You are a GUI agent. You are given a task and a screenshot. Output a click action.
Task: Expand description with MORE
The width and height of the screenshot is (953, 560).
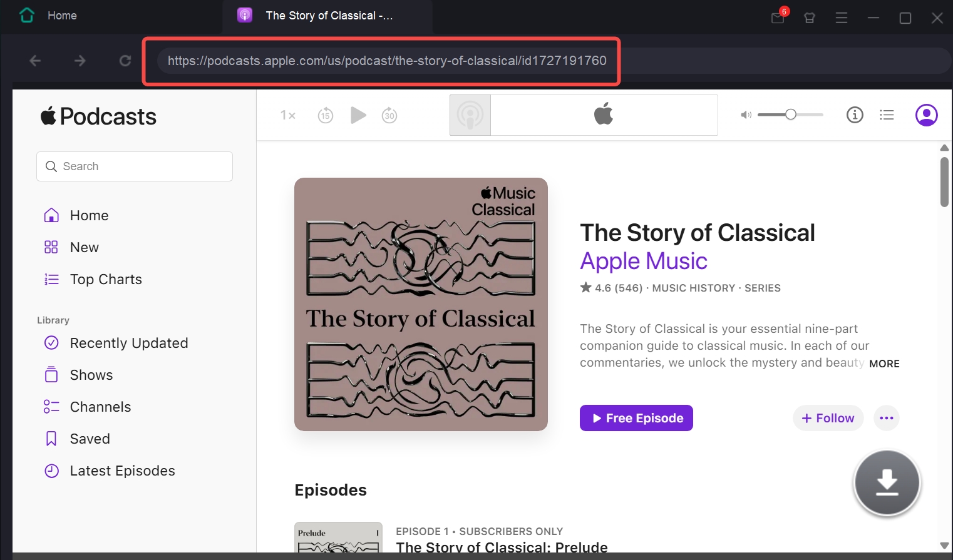(x=884, y=364)
